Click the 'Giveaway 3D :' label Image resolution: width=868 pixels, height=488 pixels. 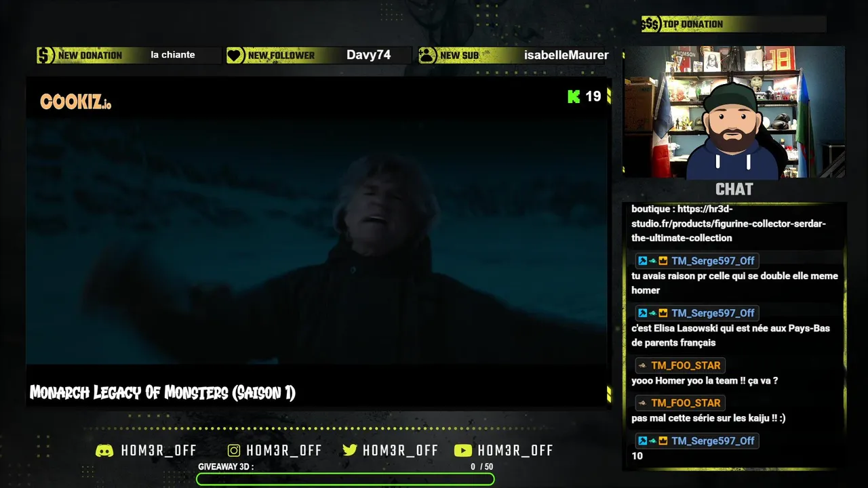click(x=226, y=467)
